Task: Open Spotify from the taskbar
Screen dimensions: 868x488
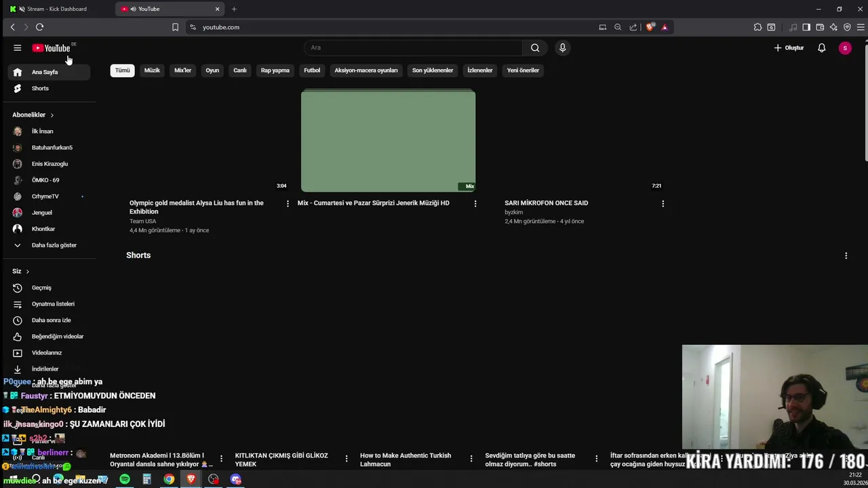Action: tap(125, 479)
